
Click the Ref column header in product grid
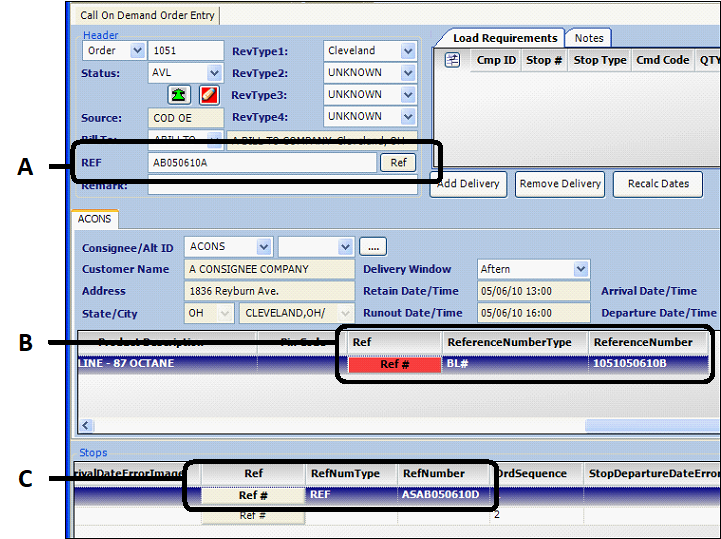(395, 342)
